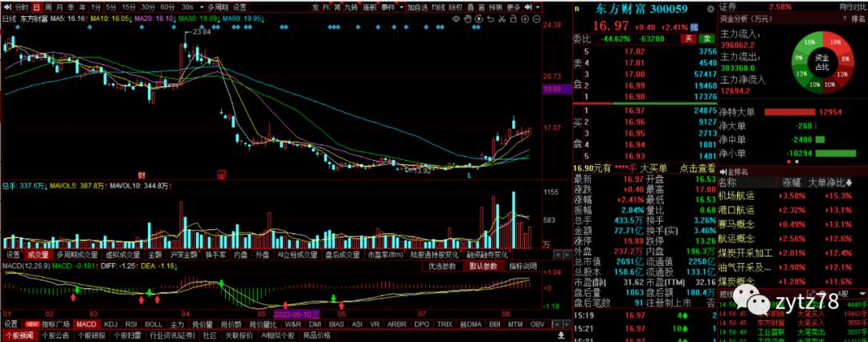Click the red 买 buy button
This screenshot has width=868, height=342.
(x=690, y=39)
